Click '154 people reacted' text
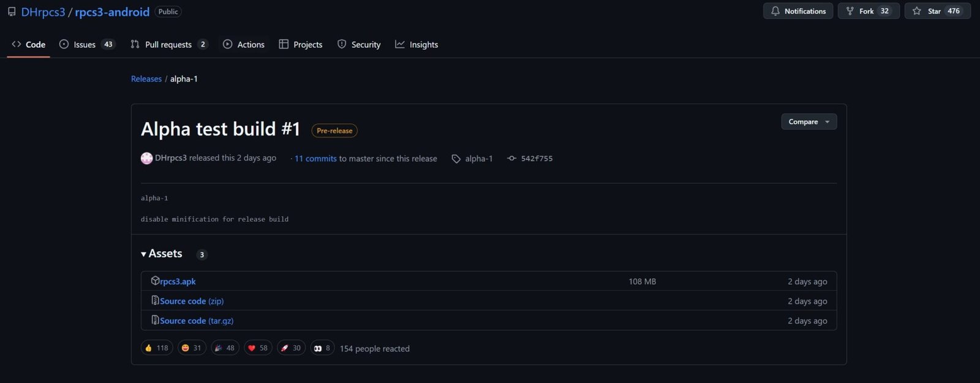Image resolution: width=980 pixels, height=383 pixels. 375,349
